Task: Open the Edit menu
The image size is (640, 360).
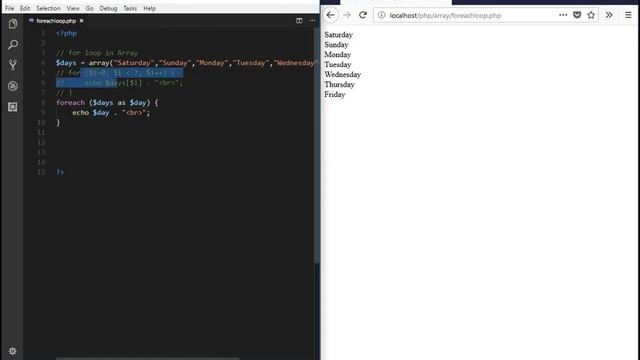Action: [x=25, y=8]
